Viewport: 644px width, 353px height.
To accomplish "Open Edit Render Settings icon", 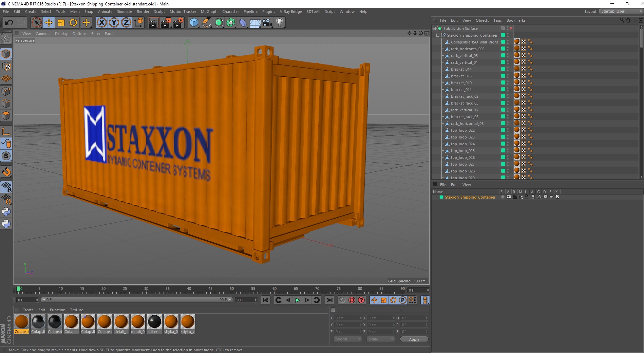I will point(178,23).
